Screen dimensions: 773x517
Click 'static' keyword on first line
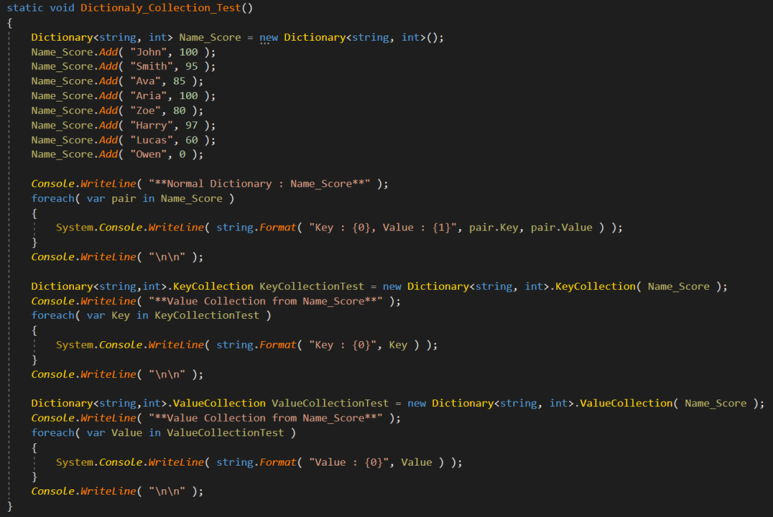click(25, 8)
